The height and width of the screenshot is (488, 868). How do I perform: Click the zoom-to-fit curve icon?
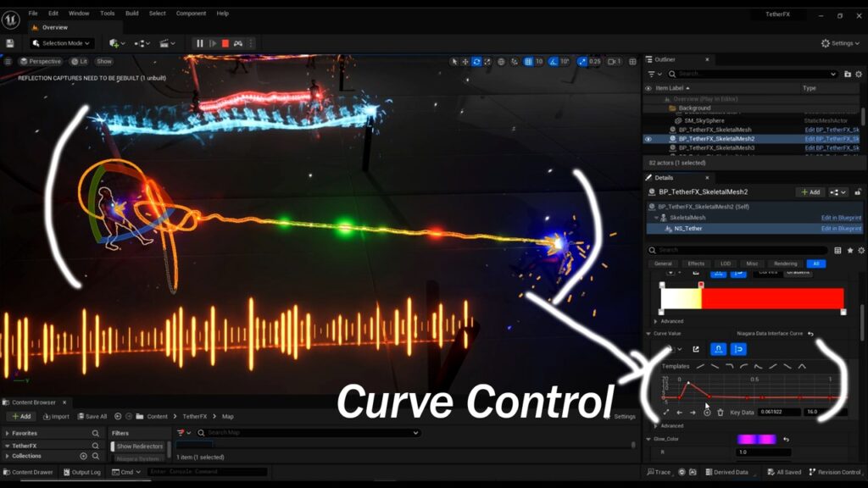(666, 413)
